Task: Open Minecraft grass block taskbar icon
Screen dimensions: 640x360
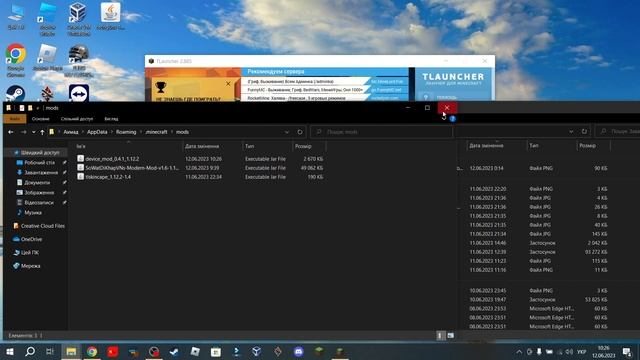Action: tap(319, 351)
